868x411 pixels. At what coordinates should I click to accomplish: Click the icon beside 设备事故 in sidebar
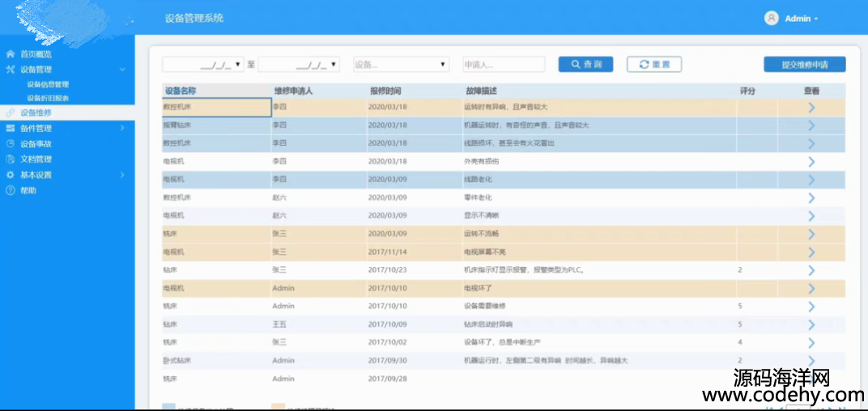point(10,144)
